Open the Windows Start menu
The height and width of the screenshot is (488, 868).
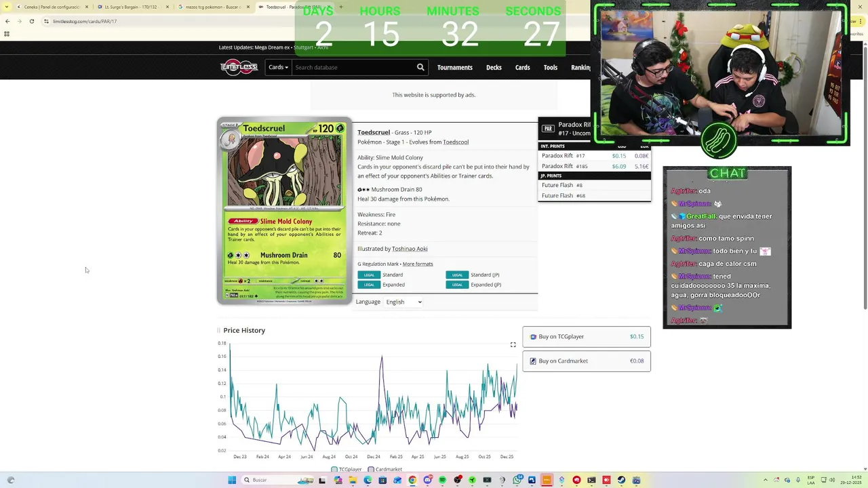pos(232,480)
